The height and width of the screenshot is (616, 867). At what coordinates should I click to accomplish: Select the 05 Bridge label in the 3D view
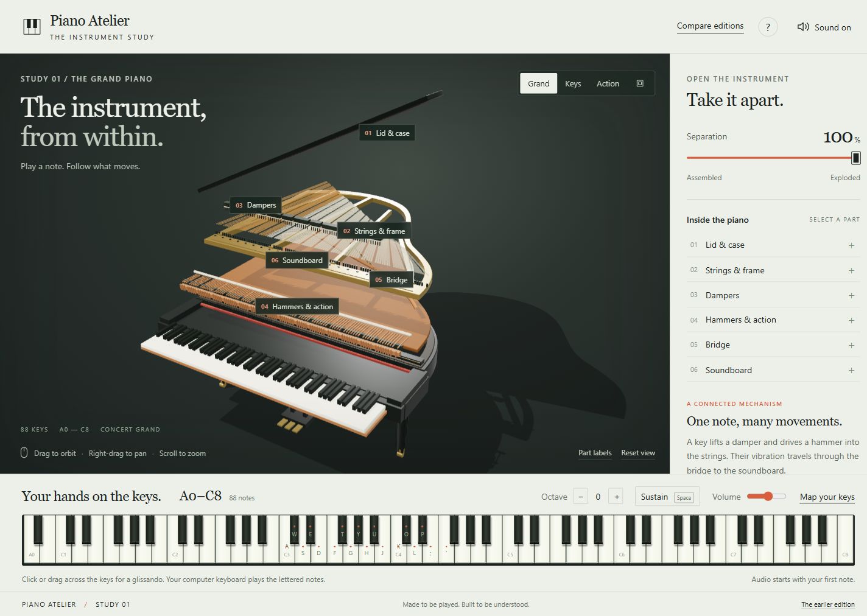(391, 280)
